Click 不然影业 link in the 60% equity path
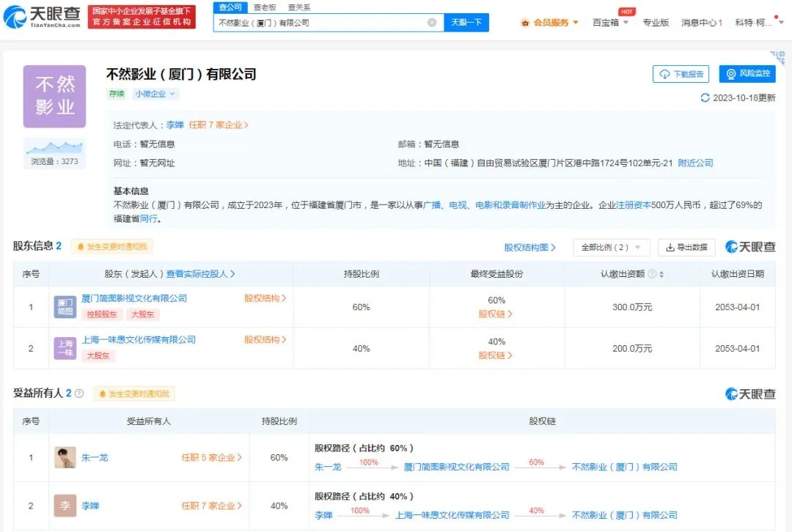 click(x=624, y=468)
